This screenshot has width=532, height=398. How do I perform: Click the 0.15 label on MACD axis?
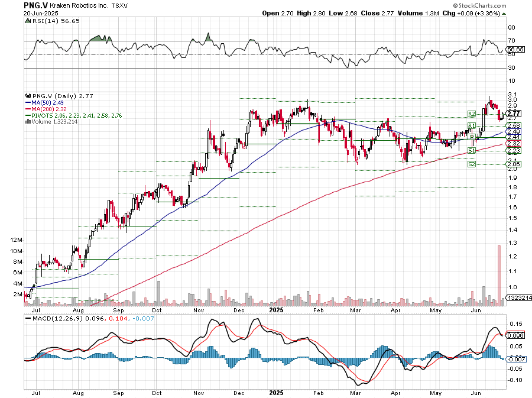point(515,323)
